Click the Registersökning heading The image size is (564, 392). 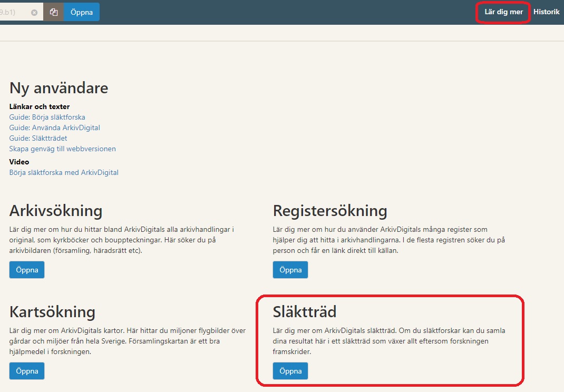click(x=330, y=211)
